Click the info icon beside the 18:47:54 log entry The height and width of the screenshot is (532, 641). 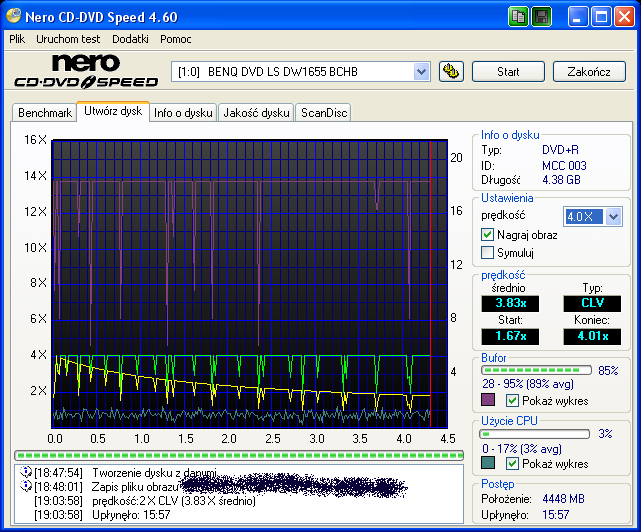point(25,472)
